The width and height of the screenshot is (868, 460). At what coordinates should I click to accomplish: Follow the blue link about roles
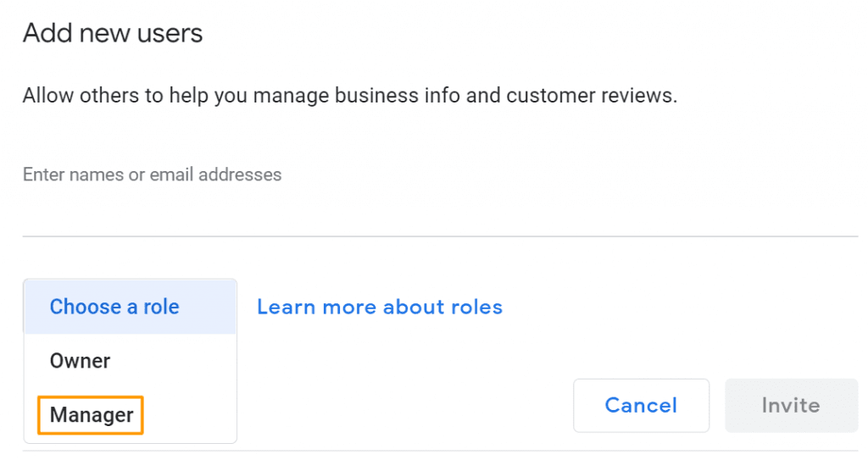click(x=380, y=307)
